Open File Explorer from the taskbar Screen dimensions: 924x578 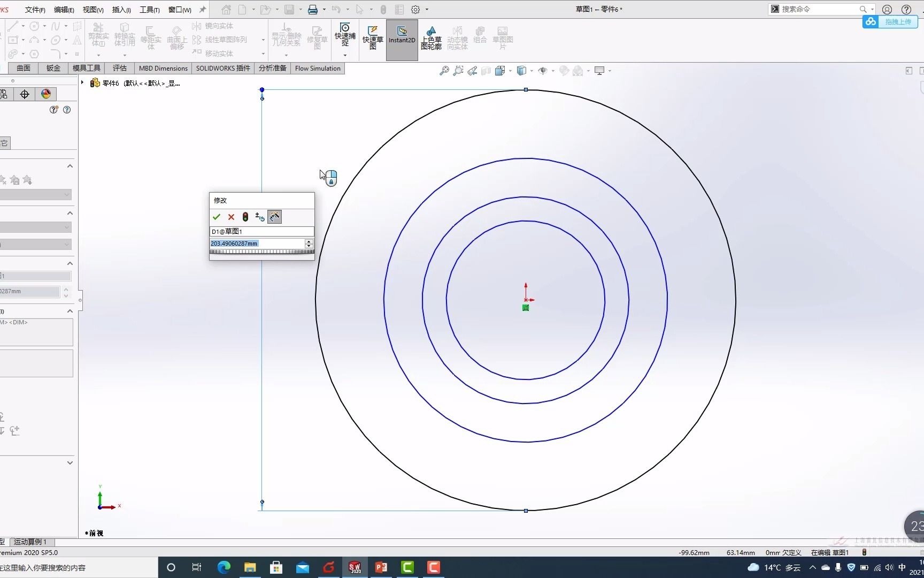pos(250,567)
